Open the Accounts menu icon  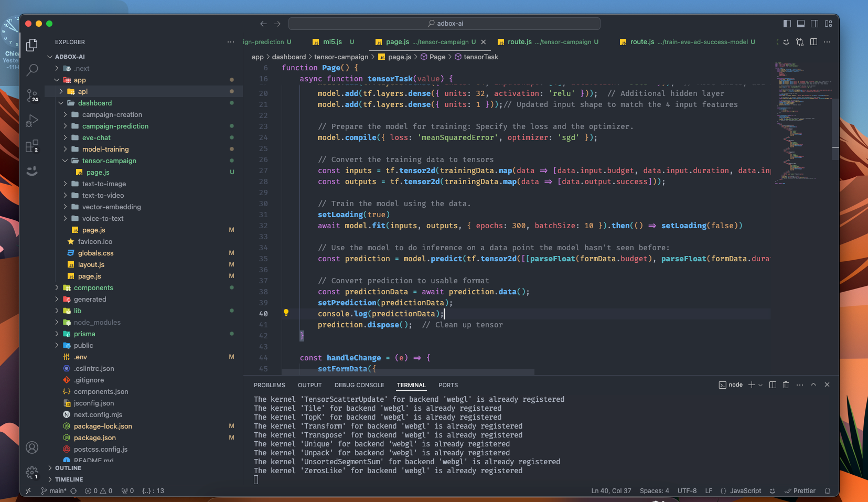pos(32,447)
